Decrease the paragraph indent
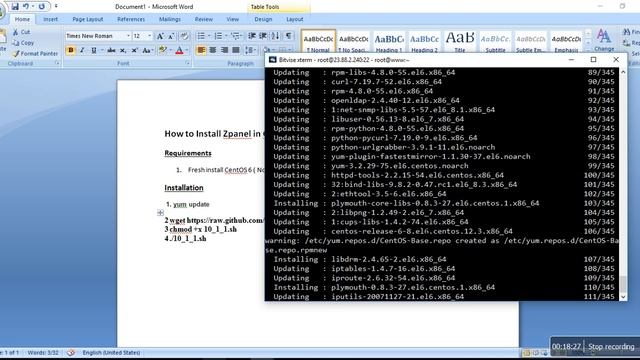640x360 pixels. [252, 36]
